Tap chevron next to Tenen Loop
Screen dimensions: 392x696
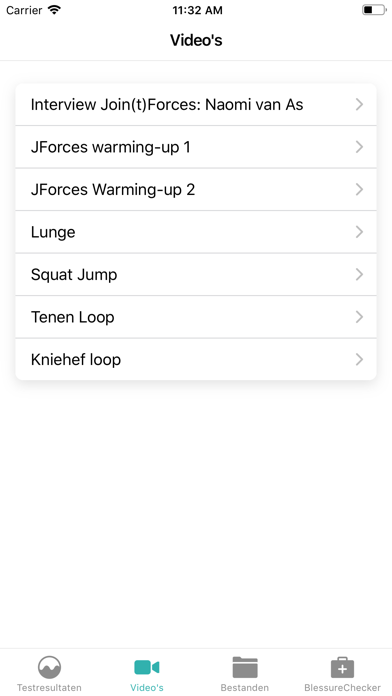click(360, 317)
